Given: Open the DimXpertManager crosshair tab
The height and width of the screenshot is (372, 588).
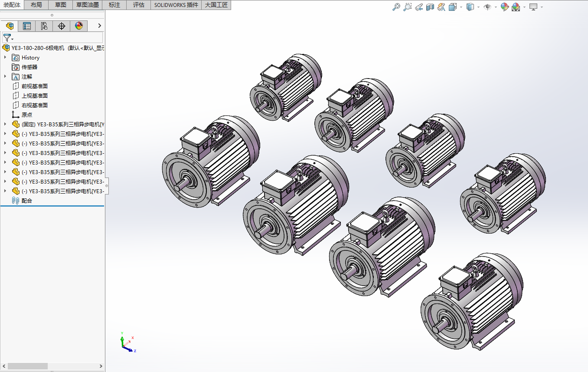Looking at the screenshot, I should (62, 26).
